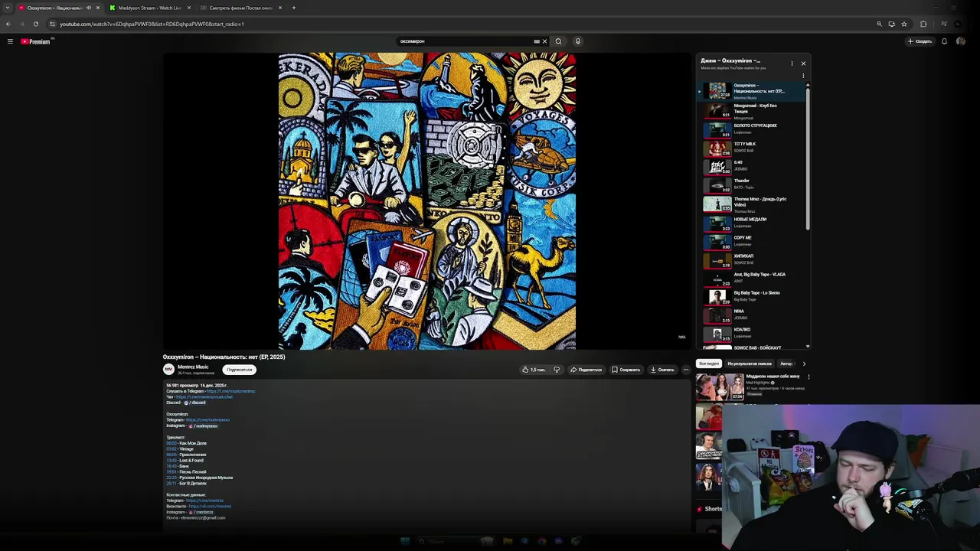The height and width of the screenshot is (551, 980).
Task: Like the video with the thumbs-up button
Action: coord(534,370)
